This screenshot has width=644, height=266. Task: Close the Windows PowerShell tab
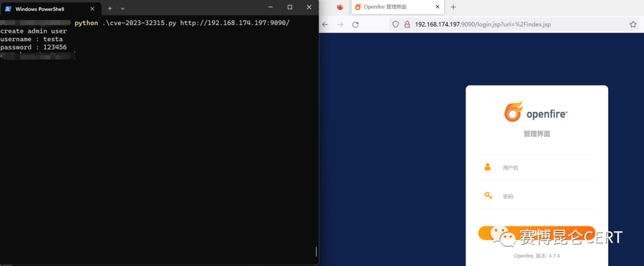pyautogui.click(x=93, y=8)
